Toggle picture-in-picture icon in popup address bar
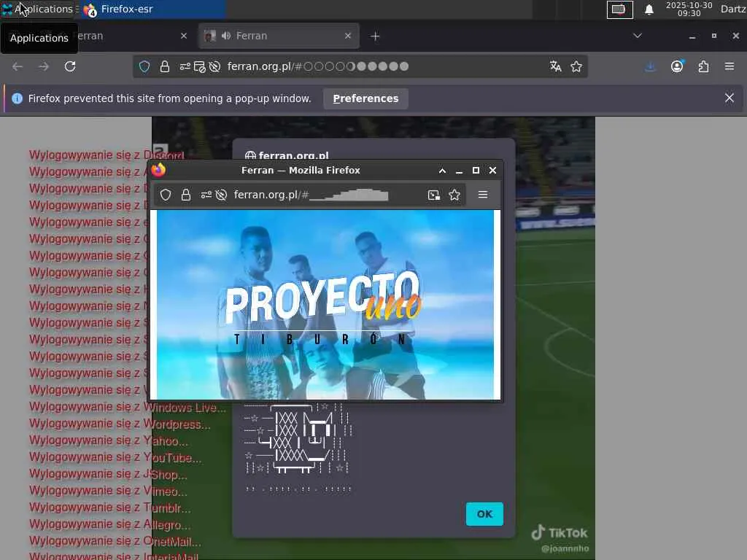 coord(433,195)
